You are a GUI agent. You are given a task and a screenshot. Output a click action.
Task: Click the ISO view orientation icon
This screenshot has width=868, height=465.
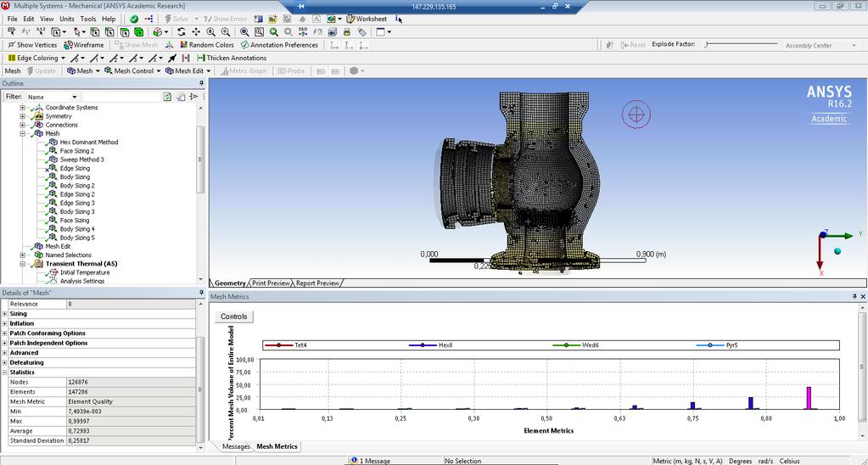[x=303, y=31]
